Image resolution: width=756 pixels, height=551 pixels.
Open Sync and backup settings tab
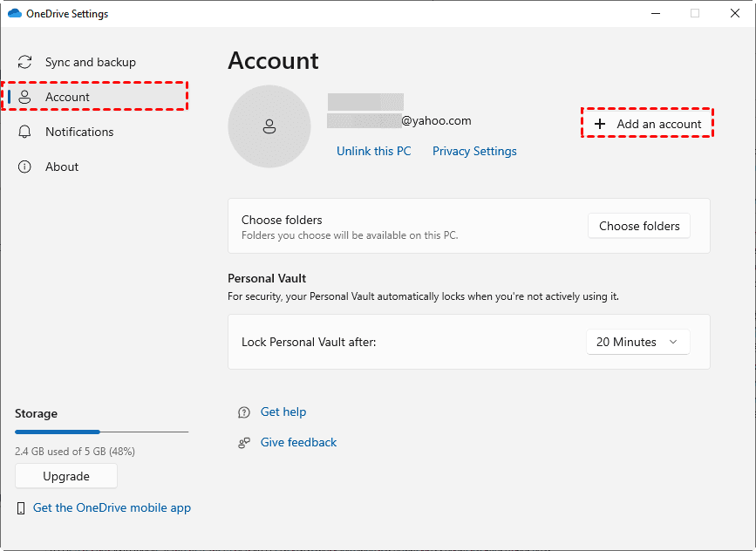(x=91, y=63)
